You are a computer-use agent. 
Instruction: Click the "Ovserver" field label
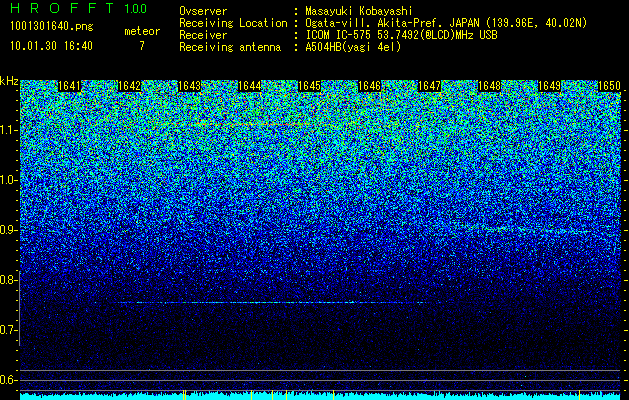(x=203, y=11)
